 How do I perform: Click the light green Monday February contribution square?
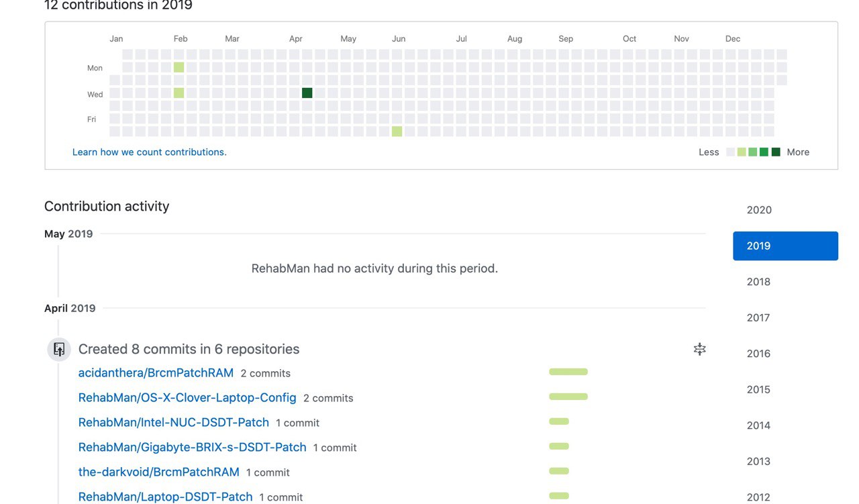pos(179,67)
